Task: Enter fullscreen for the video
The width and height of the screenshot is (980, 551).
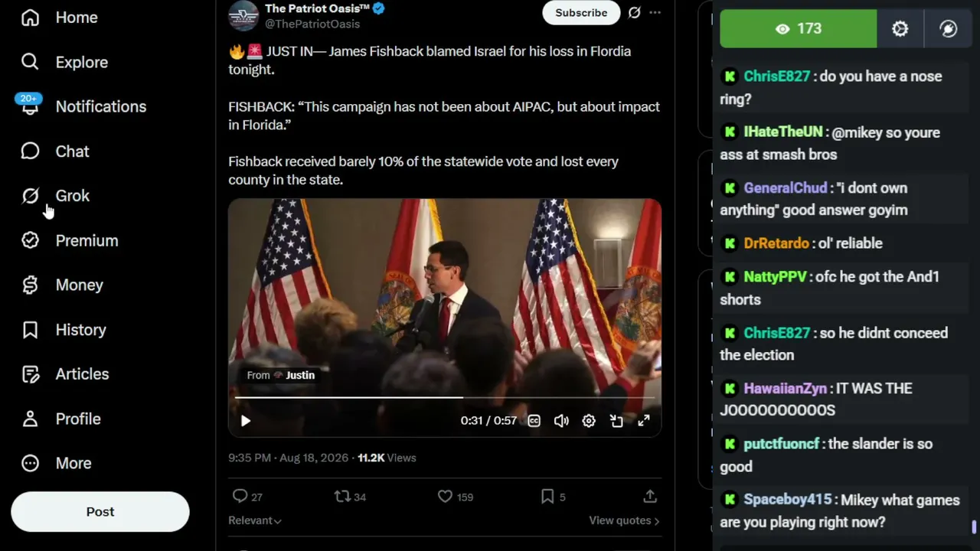Action: click(644, 421)
